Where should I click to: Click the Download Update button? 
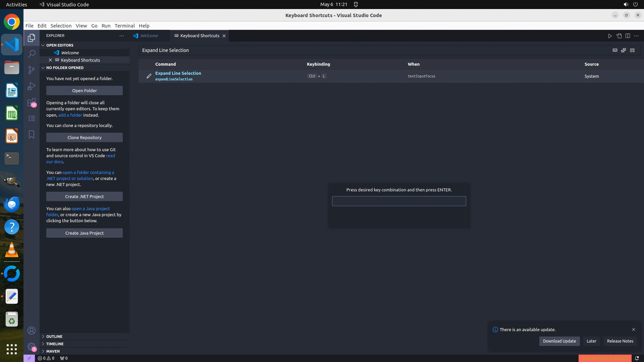[559, 341]
